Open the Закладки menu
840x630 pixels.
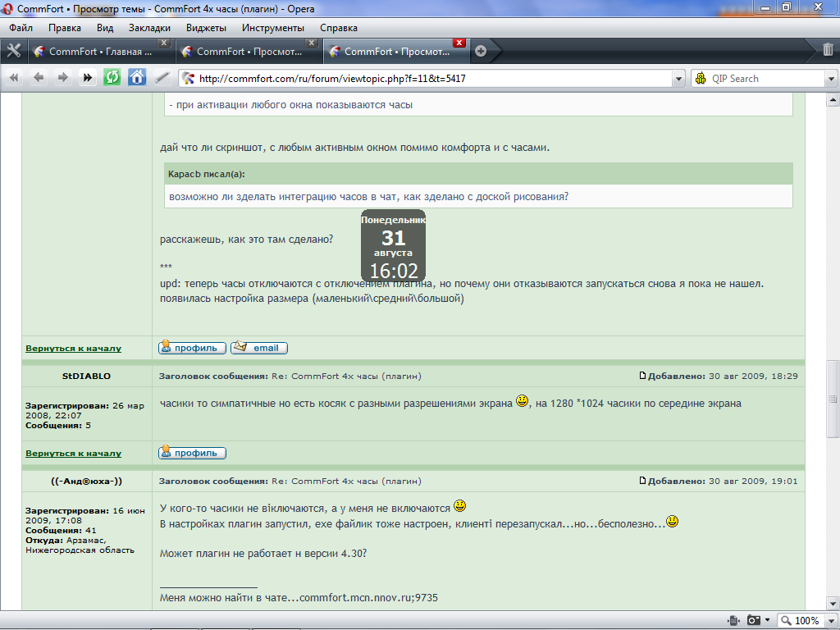coord(149,27)
